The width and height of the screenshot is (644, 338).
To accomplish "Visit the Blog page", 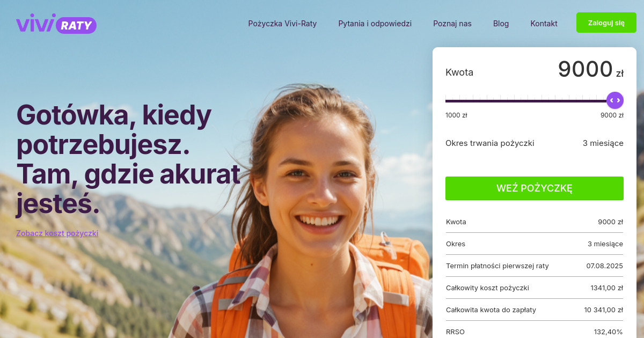I will (x=501, y=24).
